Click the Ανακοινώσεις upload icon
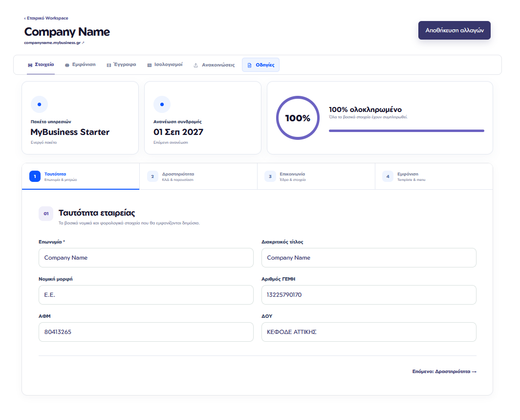Image resolution: width=520 pixels, height=420 pixels. coord(195,66)
